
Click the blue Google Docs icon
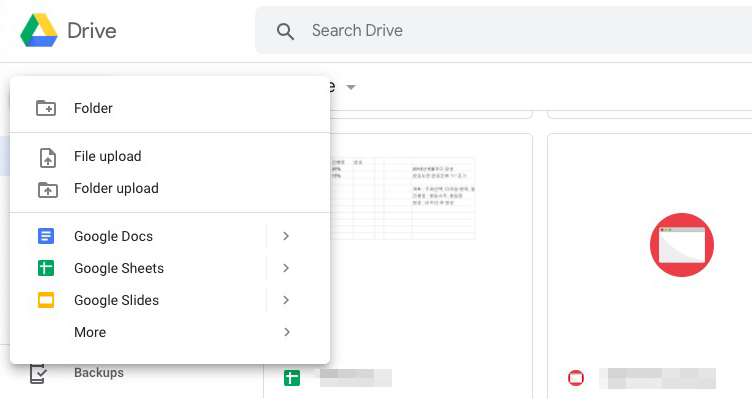tap(46, 236)
